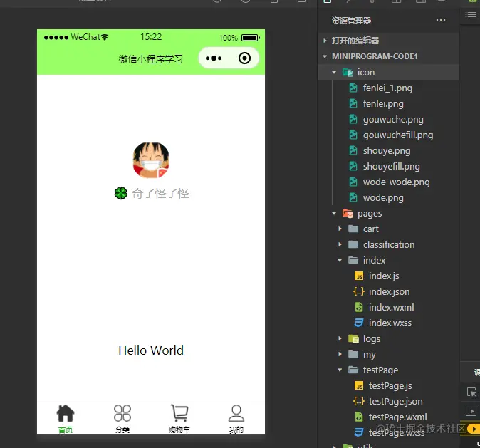This screenshot has height=448, width=480.
Task: Click the index.wxss file icon
Action: 359,323
